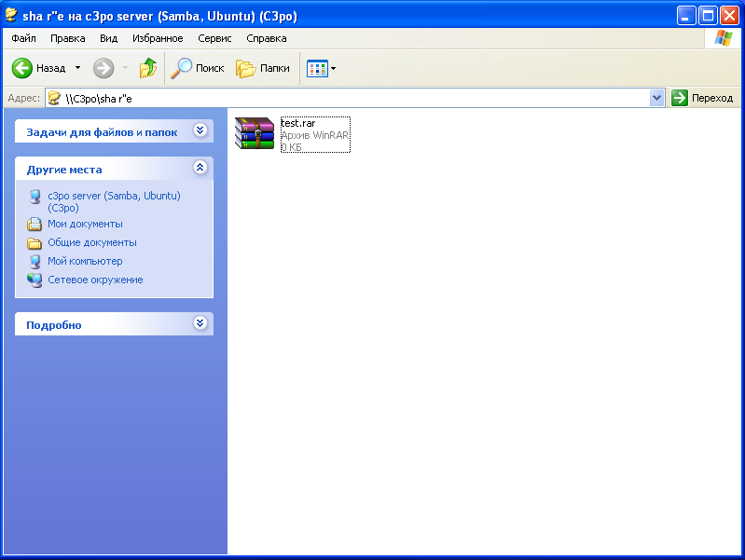Open the Вид menu
The height and width of the screenshot is (560, 745).
[109, 38]
